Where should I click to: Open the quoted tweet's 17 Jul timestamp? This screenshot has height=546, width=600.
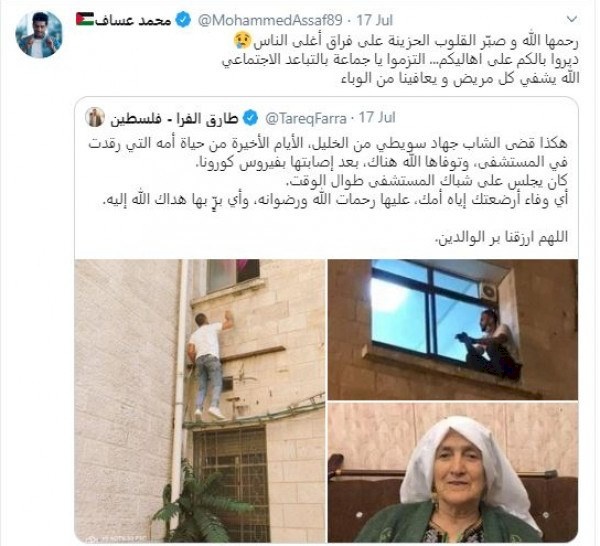[x=377, y=118]
